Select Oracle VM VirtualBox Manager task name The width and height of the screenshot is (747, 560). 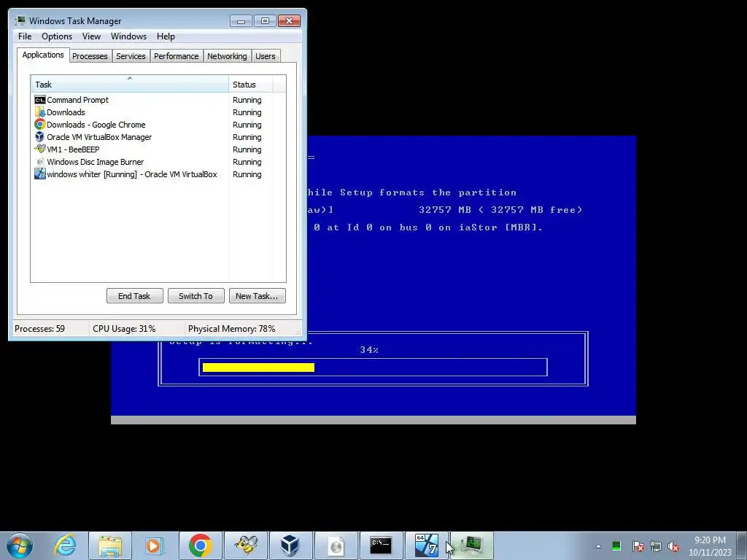(x=99, y=137)
